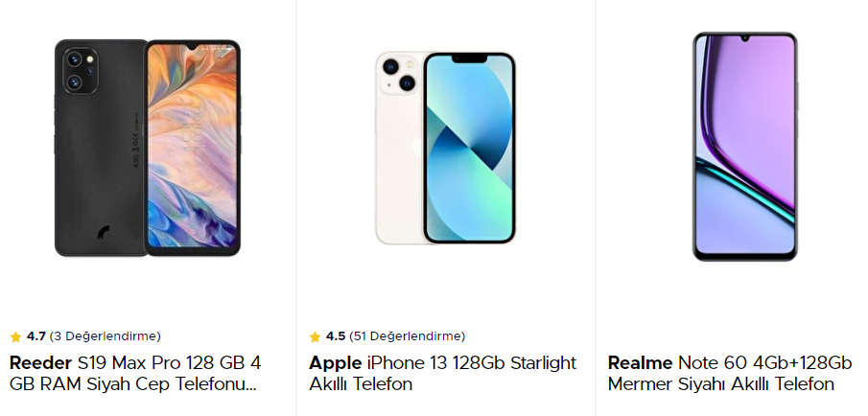
Task: Open the "51 Değerlendirme" reviews link
Action: click(x=408, y=336)
